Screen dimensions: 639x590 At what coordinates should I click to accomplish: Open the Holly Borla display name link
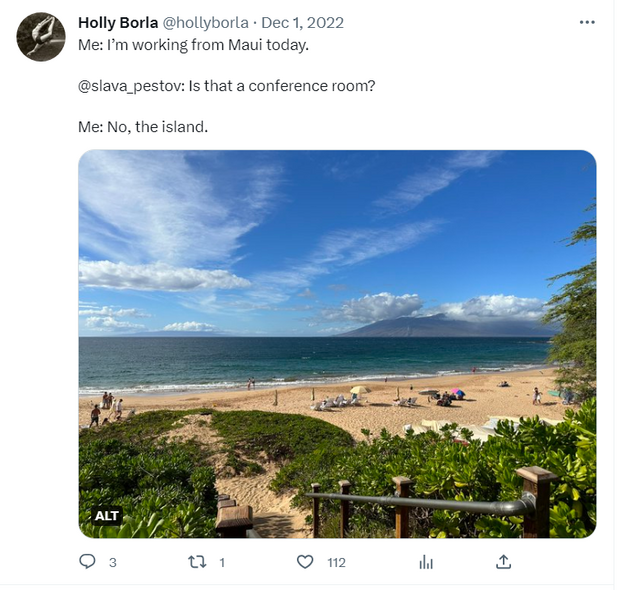pos(117,22)
